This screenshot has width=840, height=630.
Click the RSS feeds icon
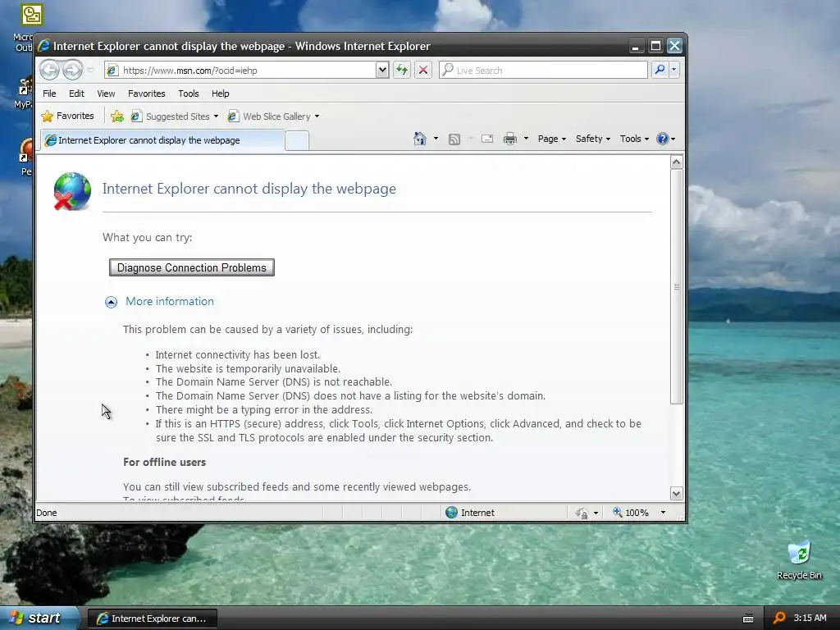point(454,139)
